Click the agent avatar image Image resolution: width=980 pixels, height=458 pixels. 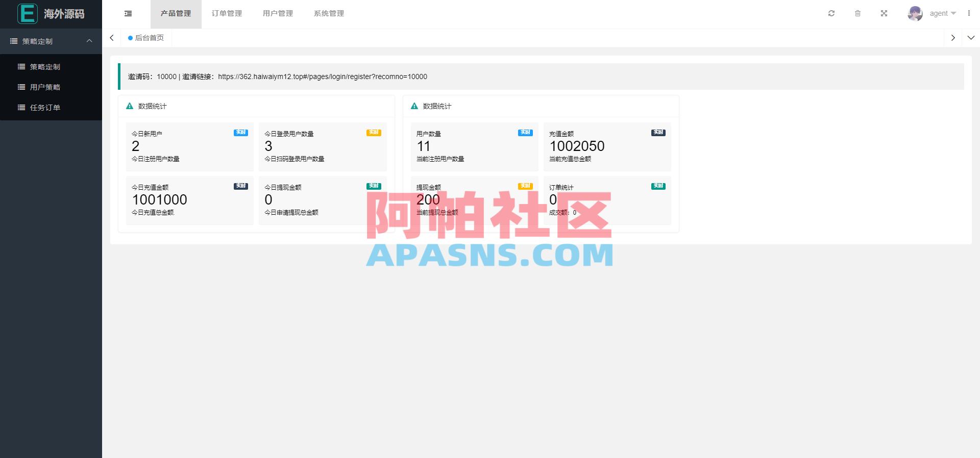[x=915, y=13]
